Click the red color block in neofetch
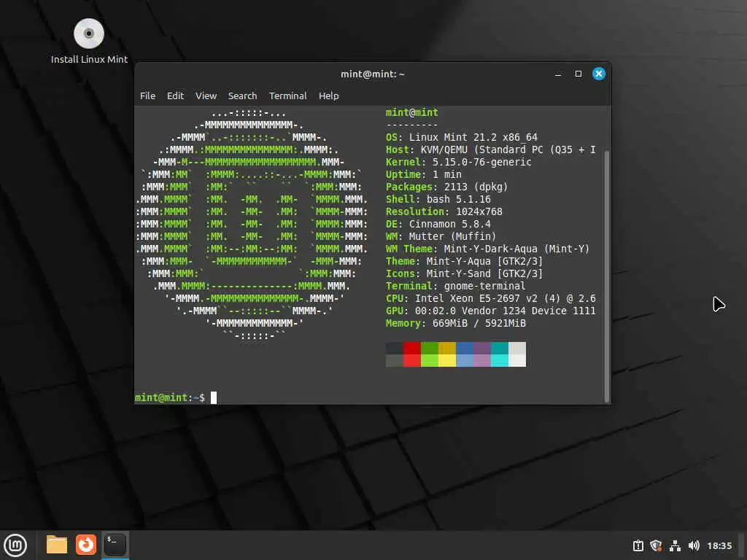747x560 pixels. [412, 354]
